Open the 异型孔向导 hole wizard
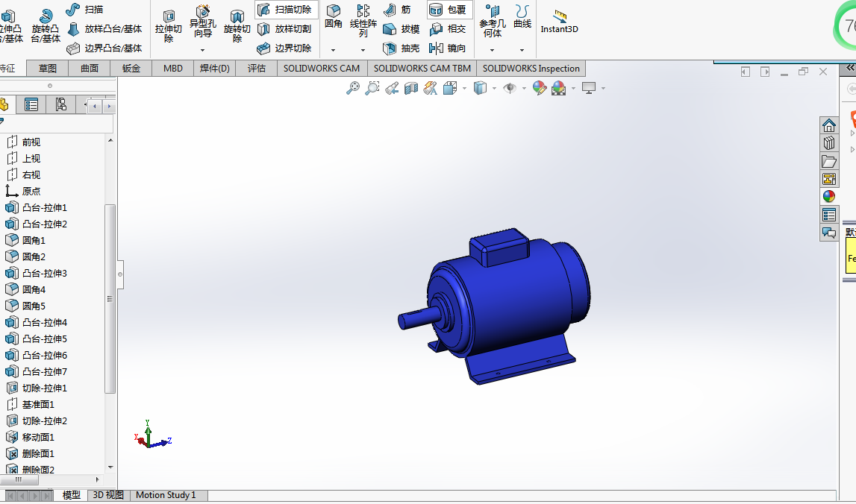The width and height of the screenshot is (856, 504). (x=202, y=22)
